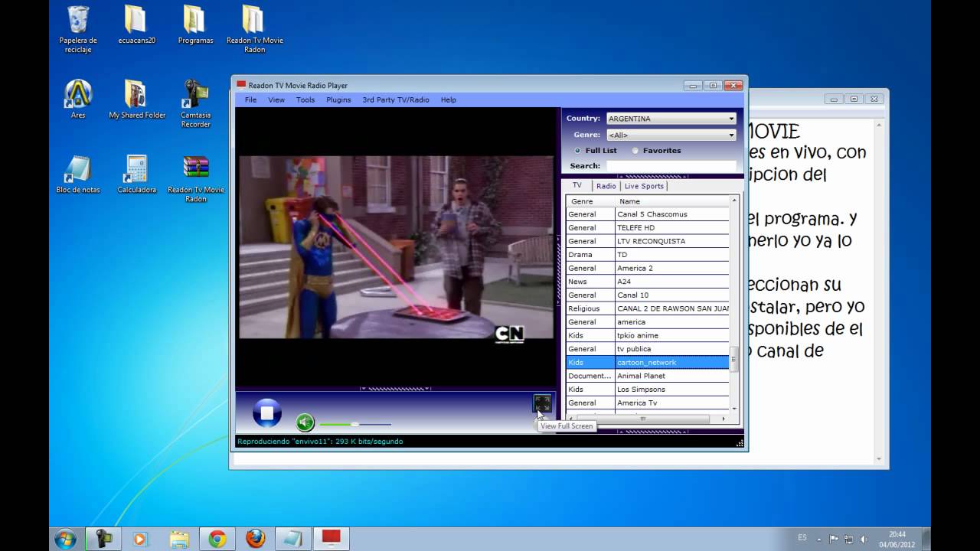Select the TD drama channel

(x=648, y=254)
